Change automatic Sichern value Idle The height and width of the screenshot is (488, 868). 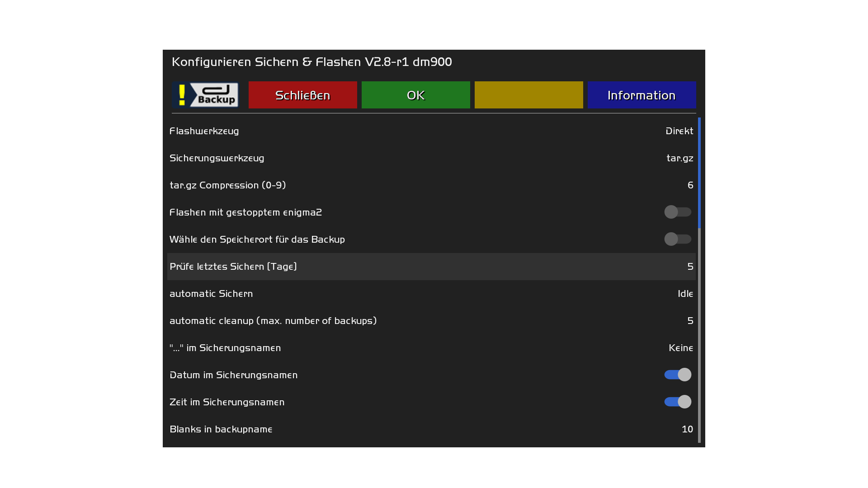(685, 294)
